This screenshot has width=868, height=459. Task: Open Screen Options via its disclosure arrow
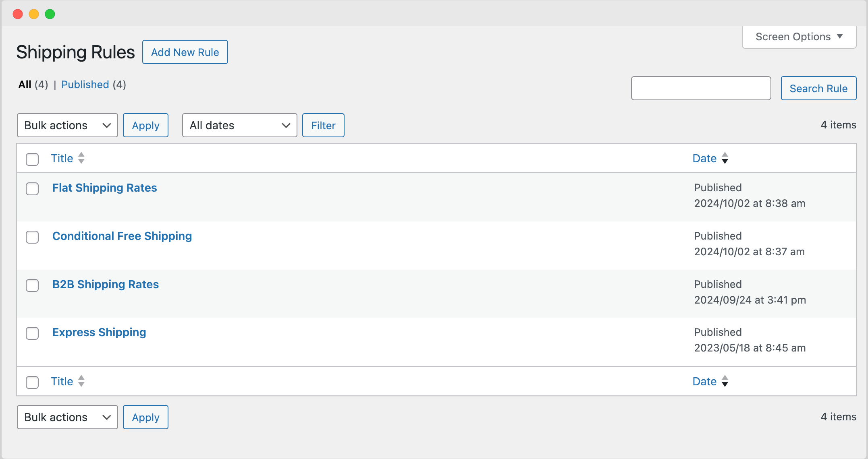point(840,36)
